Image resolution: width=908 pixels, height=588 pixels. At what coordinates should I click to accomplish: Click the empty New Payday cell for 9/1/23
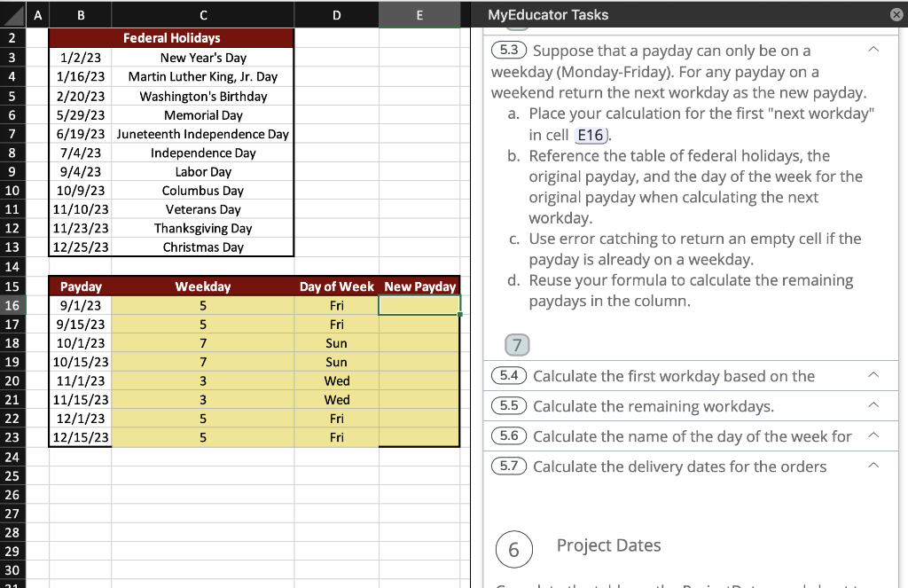[419, 305]
